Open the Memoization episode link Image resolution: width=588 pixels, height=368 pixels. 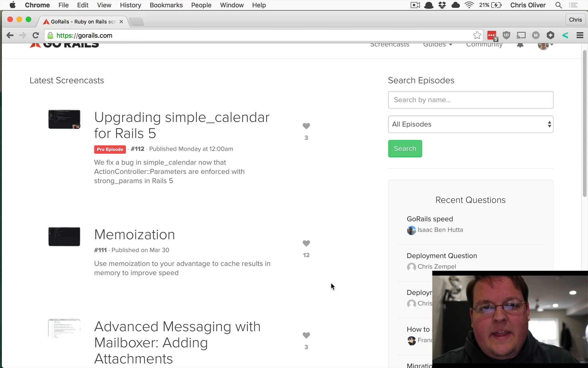pyautogui.click(x=134, y=235)
